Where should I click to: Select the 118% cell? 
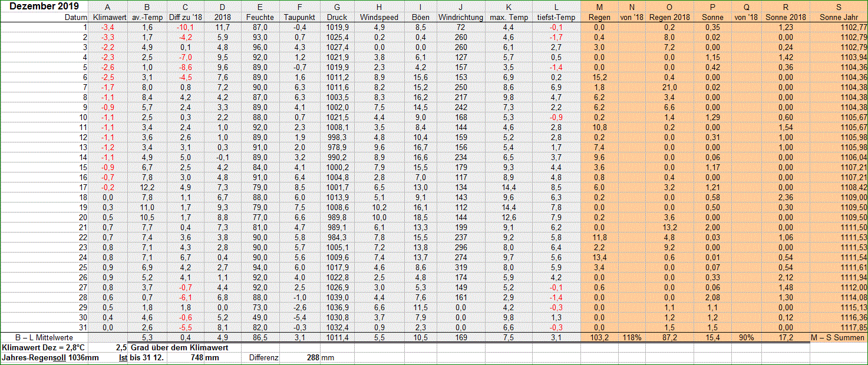[x=632, y=338]
